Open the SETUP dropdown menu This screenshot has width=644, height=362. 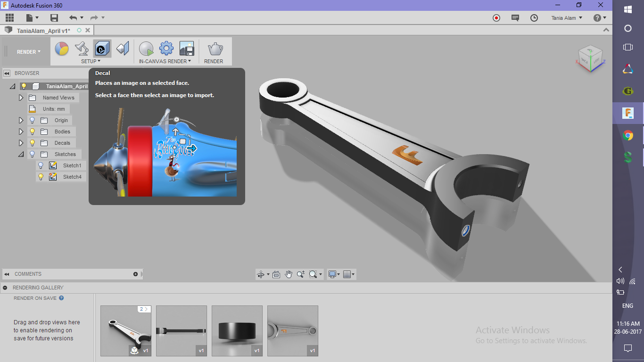[91, 61]
